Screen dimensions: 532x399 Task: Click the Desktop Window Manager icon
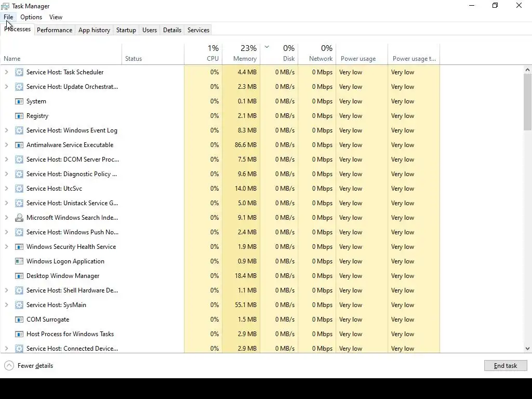click(19, 276)
